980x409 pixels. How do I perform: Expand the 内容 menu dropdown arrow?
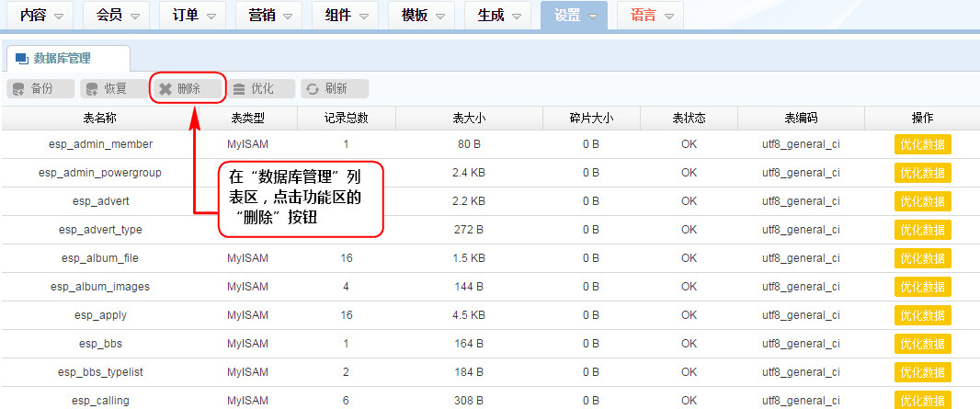tap(59, 17)
